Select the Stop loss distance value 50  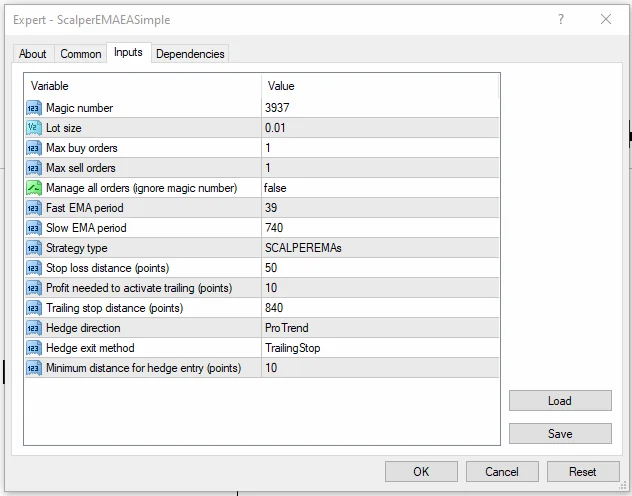coord(380,268)
